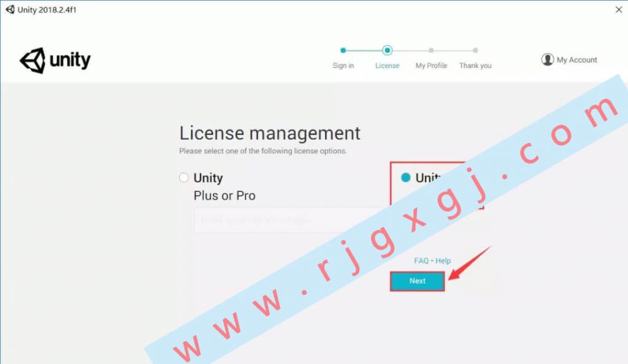Click the Unity logo in the header

tap(55, 61)
